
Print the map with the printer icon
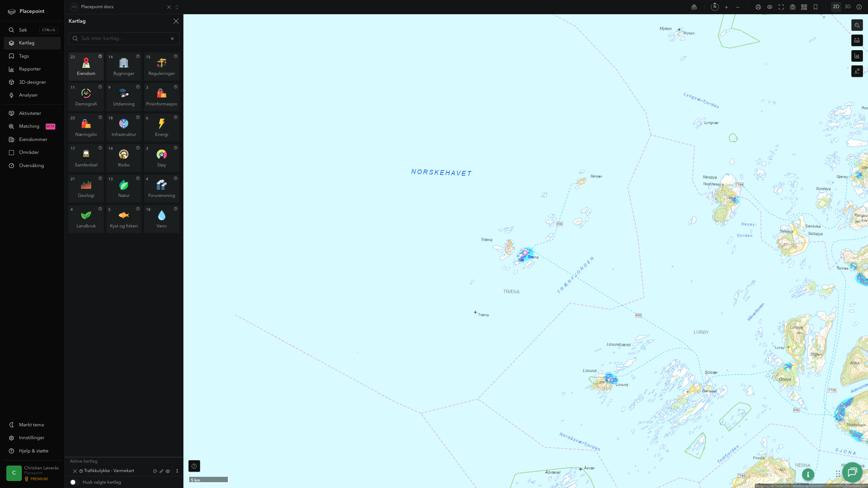coord(758,7)
